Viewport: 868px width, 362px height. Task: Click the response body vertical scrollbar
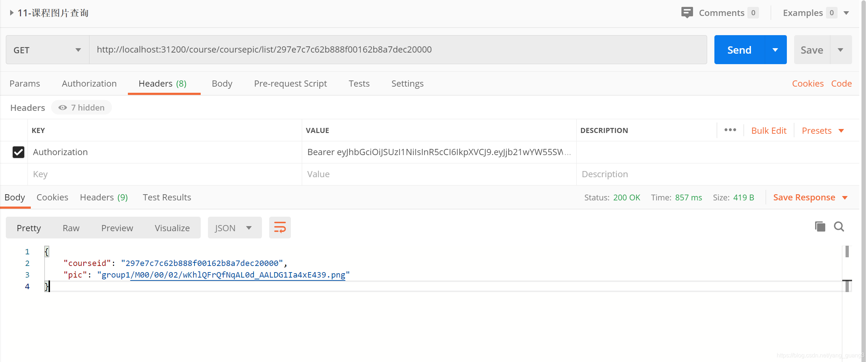(847, 268)
